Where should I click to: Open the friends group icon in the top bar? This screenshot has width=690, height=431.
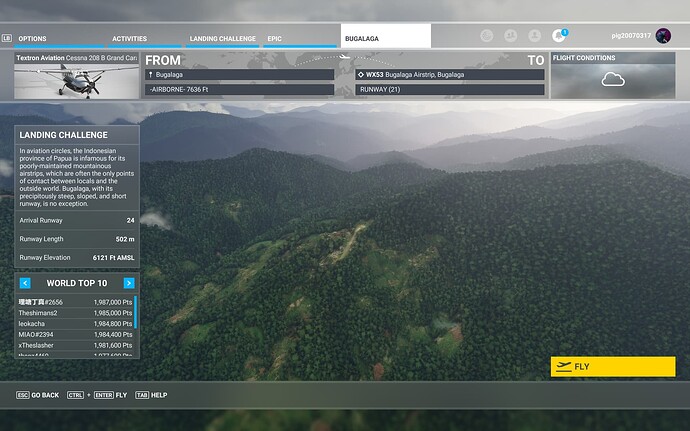coord(510,36)
